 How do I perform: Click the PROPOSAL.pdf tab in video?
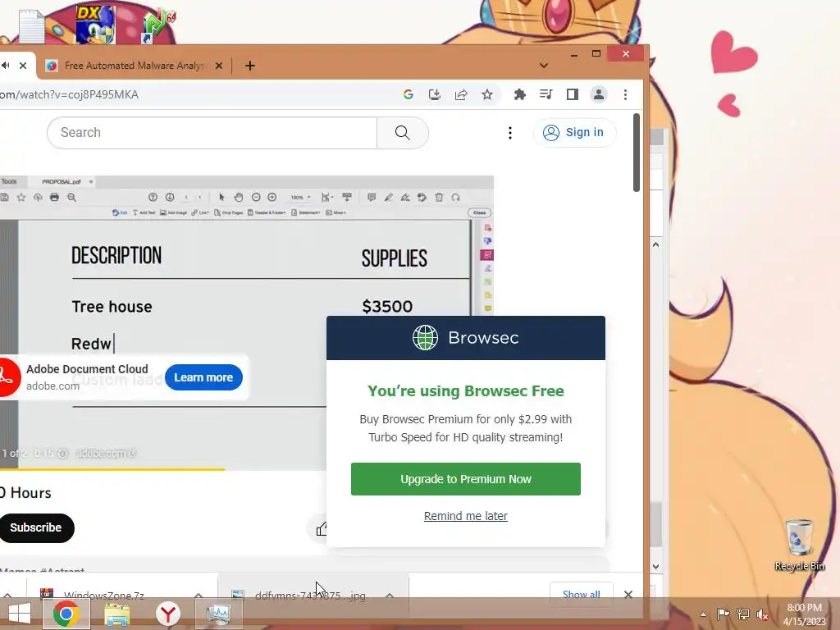coord(61,181)
